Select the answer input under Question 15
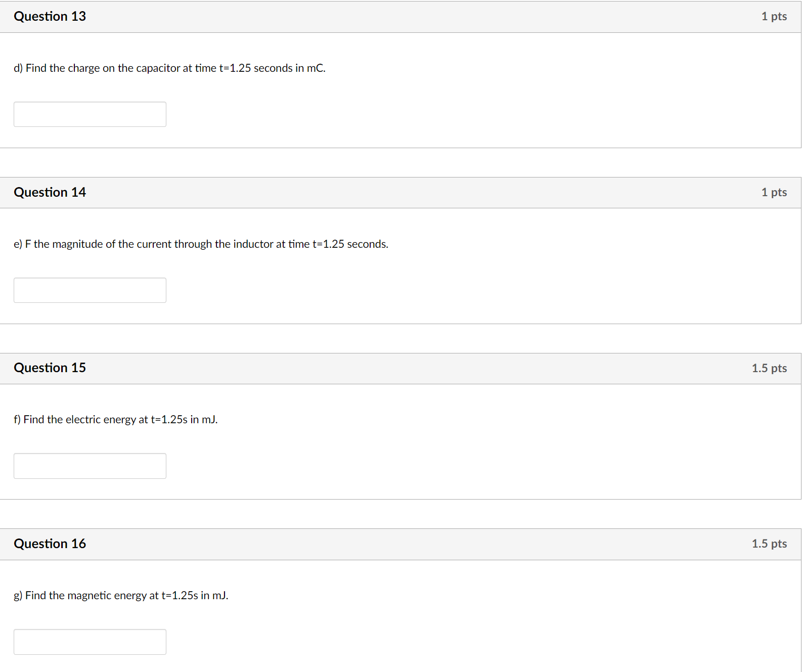Screen dimensions: 802x672 point(90,466)
